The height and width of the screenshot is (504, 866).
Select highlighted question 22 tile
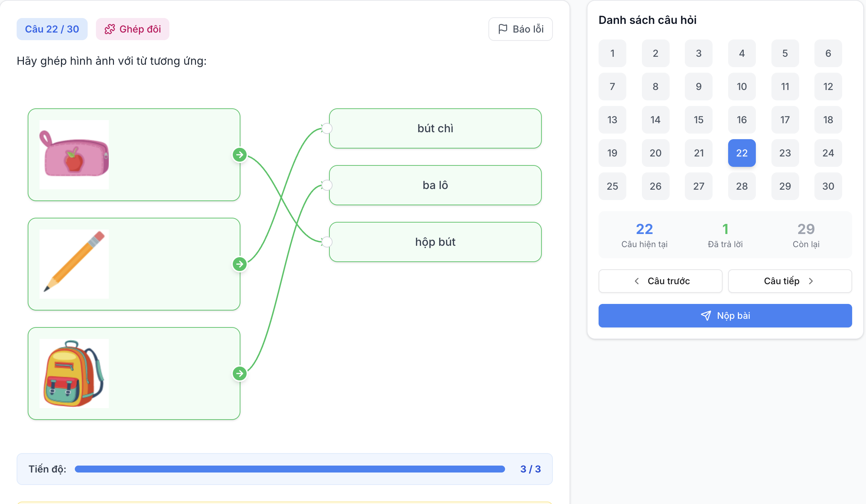(742, 153)
